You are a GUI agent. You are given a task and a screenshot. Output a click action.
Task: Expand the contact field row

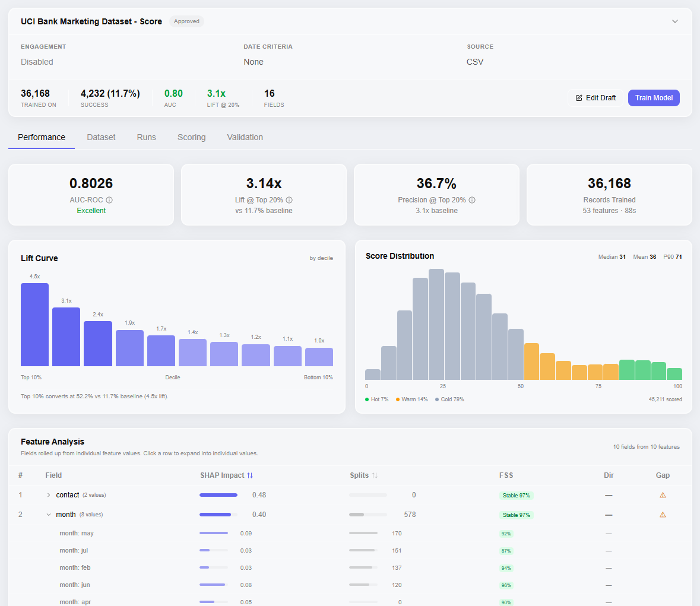[47, 494]
